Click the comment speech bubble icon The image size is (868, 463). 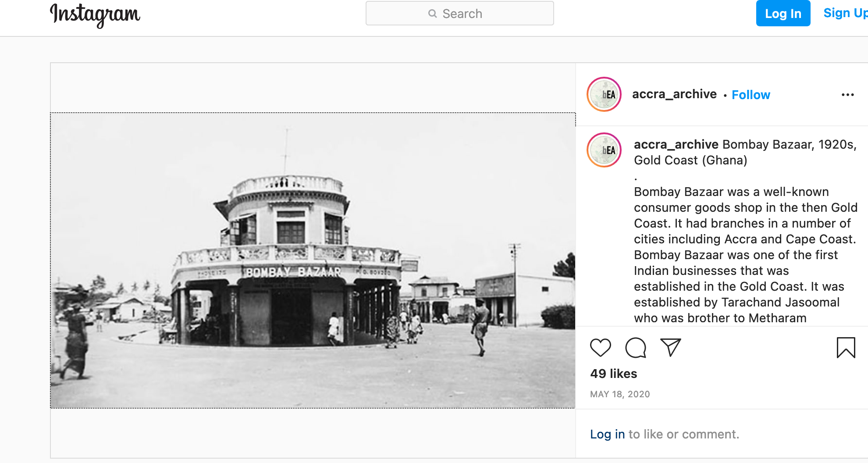pos(636,348)
